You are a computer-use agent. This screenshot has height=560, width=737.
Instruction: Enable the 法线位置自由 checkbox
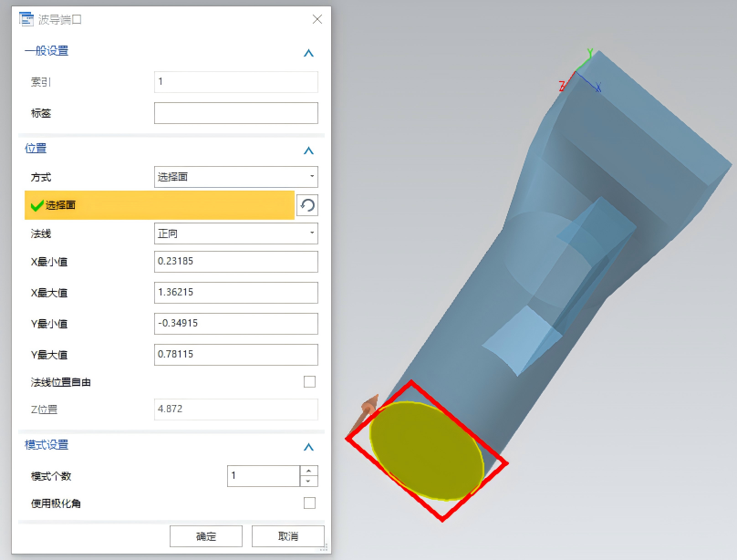[309, 382]
